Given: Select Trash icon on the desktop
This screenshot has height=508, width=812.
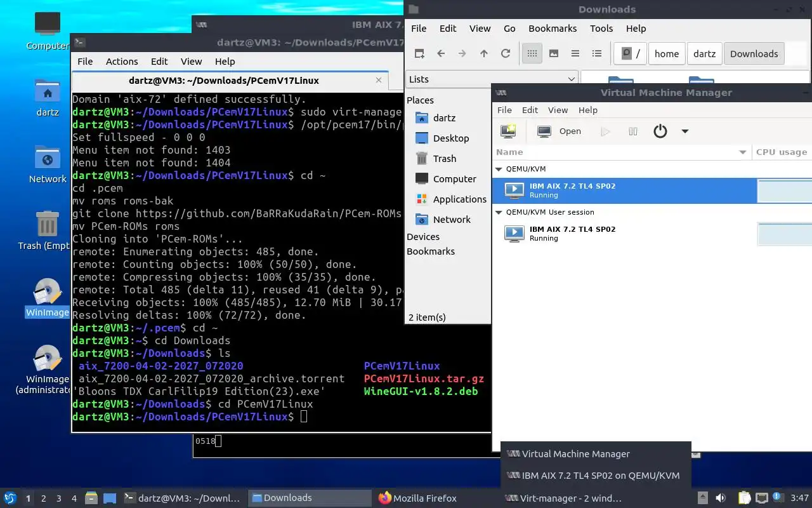Looking at the screenshot, I should (48, 230).
